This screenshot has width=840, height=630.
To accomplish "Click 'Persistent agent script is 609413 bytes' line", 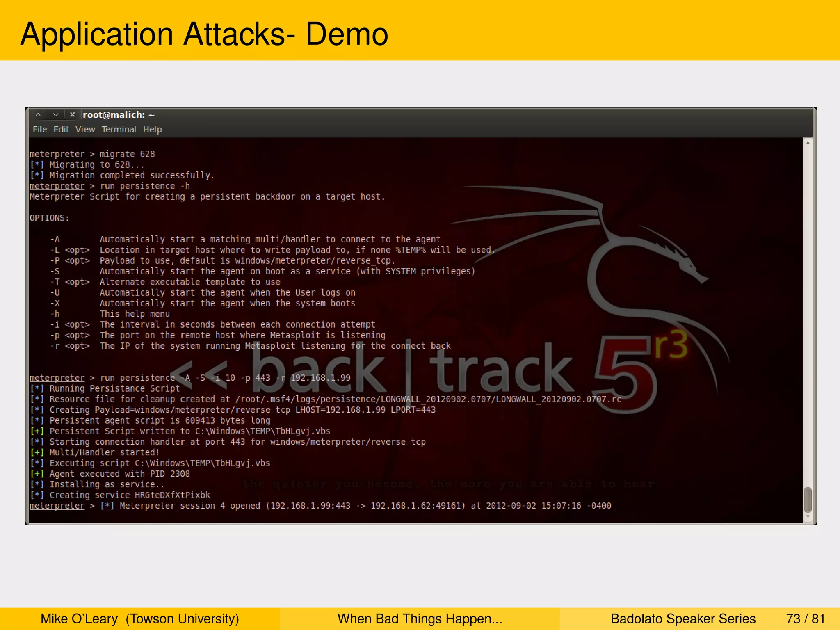I will (150, 421).
